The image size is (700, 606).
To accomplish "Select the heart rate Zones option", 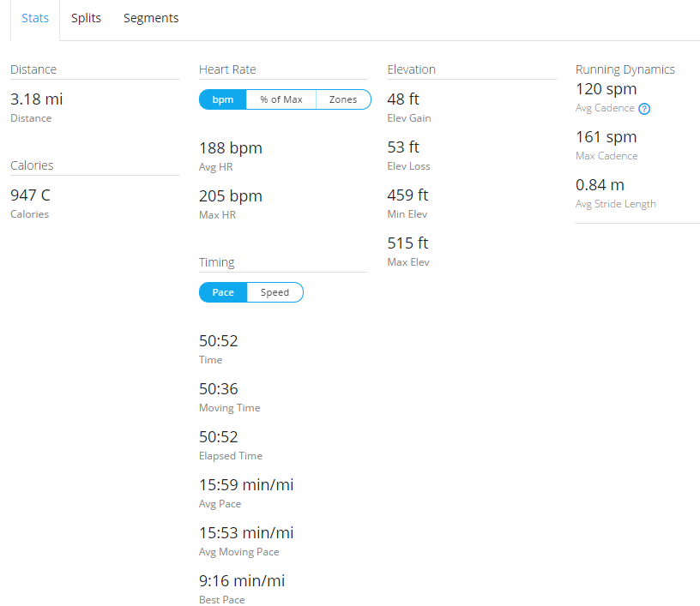I will point(343,99).
